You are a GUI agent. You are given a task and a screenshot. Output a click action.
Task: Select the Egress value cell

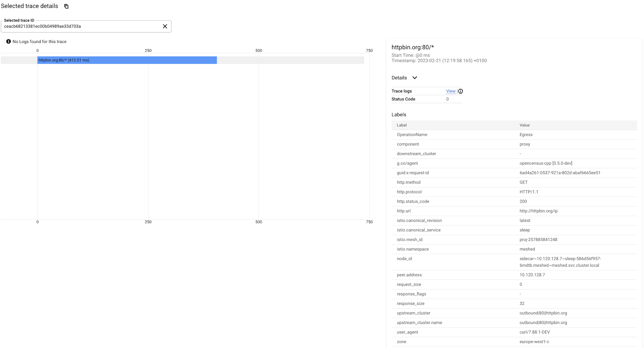point(526,135)
